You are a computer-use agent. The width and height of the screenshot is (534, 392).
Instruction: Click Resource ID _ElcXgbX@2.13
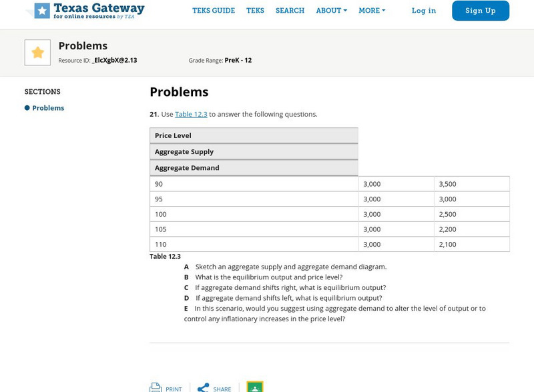pos(97,60)
